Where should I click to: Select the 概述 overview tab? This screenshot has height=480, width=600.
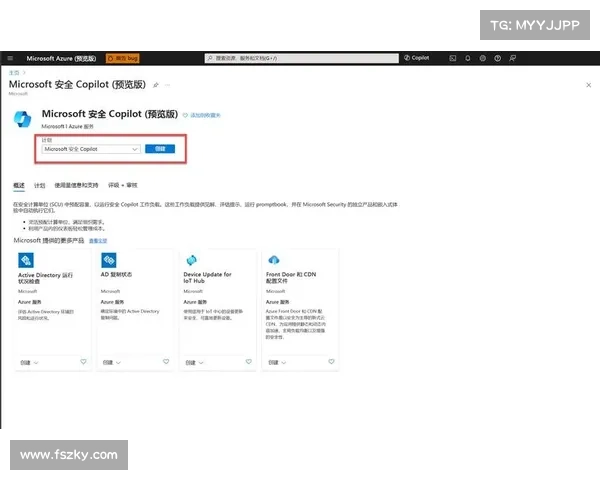[x=19, y=186]
